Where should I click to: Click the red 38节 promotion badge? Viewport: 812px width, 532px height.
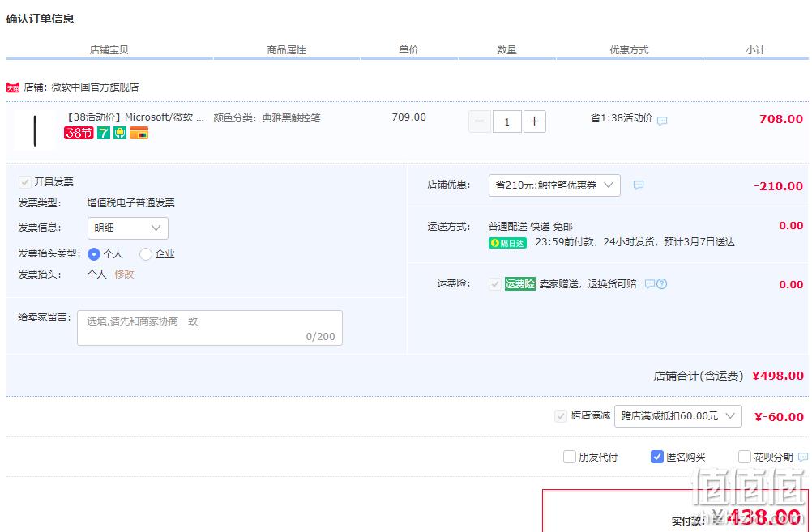tap(79, 133)
